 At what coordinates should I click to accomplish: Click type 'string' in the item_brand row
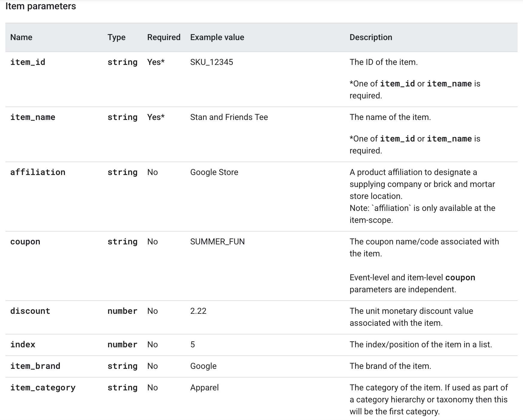click(x=122, y=366)
